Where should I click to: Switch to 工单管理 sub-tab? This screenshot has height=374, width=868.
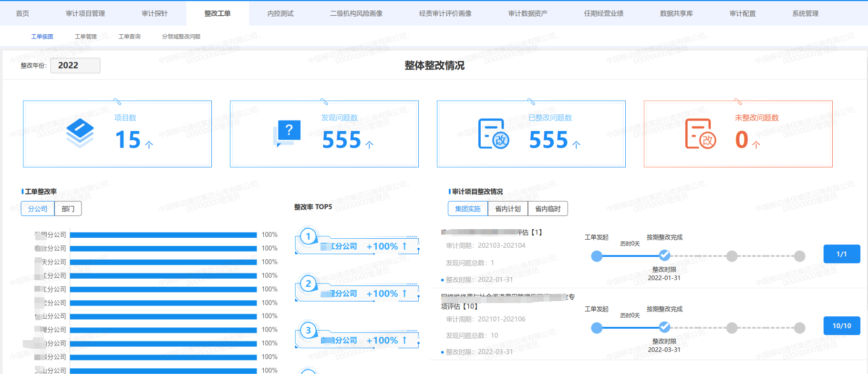(86, 37)
